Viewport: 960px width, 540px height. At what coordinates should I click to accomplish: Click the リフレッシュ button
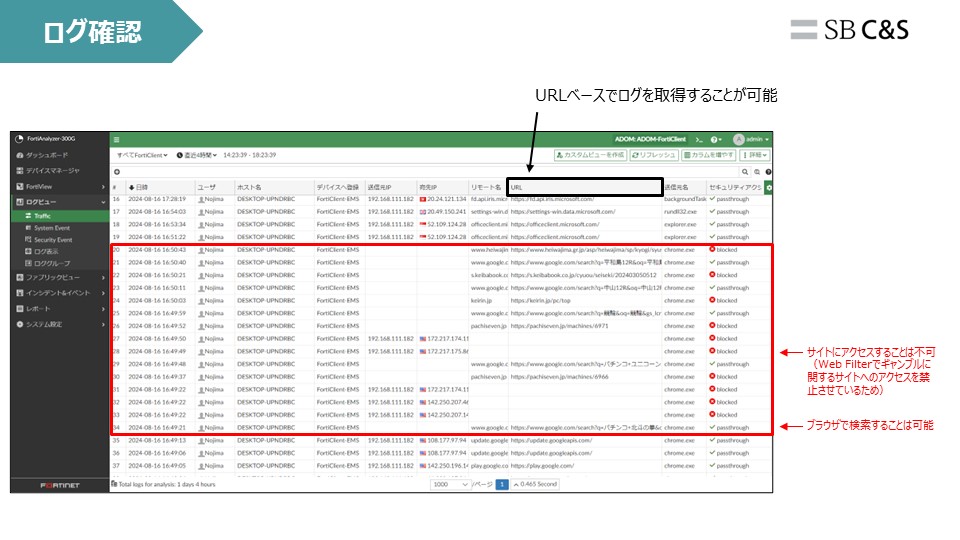[653, 156]
